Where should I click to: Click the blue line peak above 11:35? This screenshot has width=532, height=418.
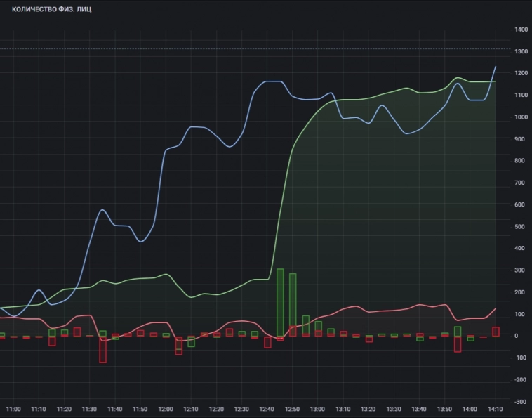[x=102, y=210]
